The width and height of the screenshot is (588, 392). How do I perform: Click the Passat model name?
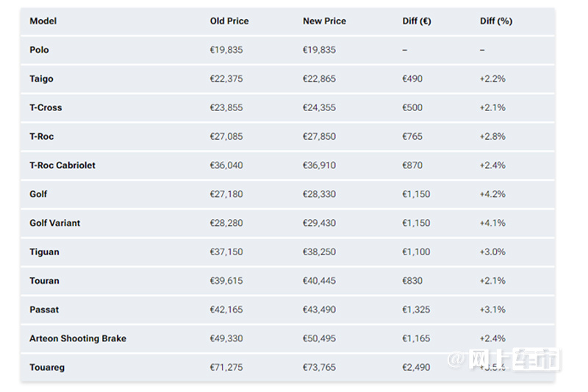[x=44, y=310]
